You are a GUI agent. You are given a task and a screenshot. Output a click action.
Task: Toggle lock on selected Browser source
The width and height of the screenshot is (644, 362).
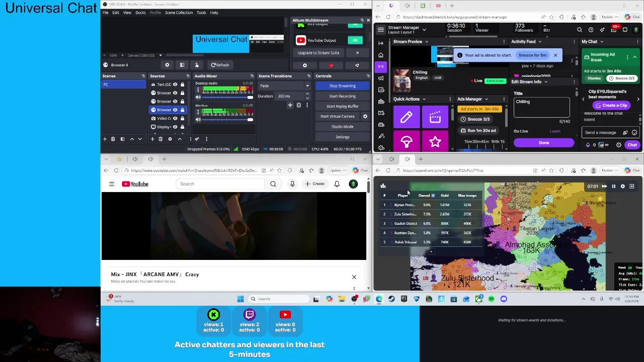click(x=182, y=110)
